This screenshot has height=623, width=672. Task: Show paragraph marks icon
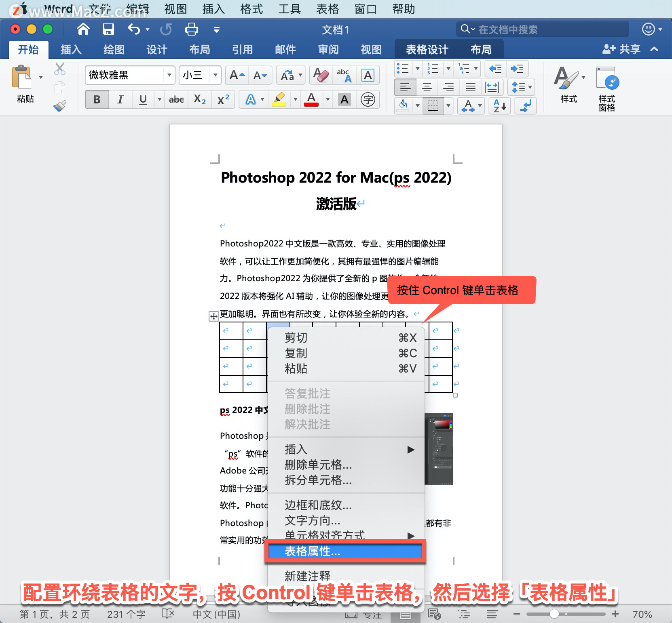tap(526, 106)
